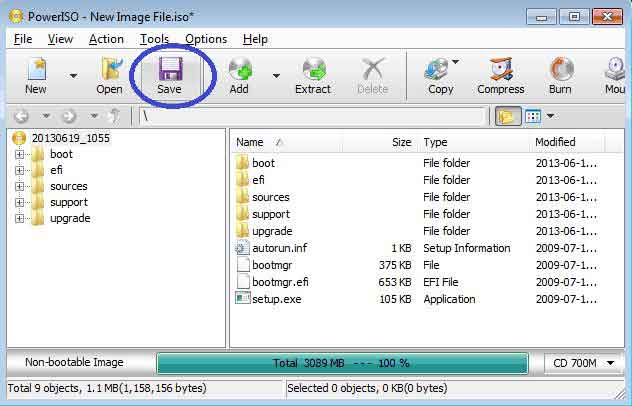Save the image with the Save icon
The width and height of the screenshot is (632, 406).
pyautogui.click(x=169, y=76)
